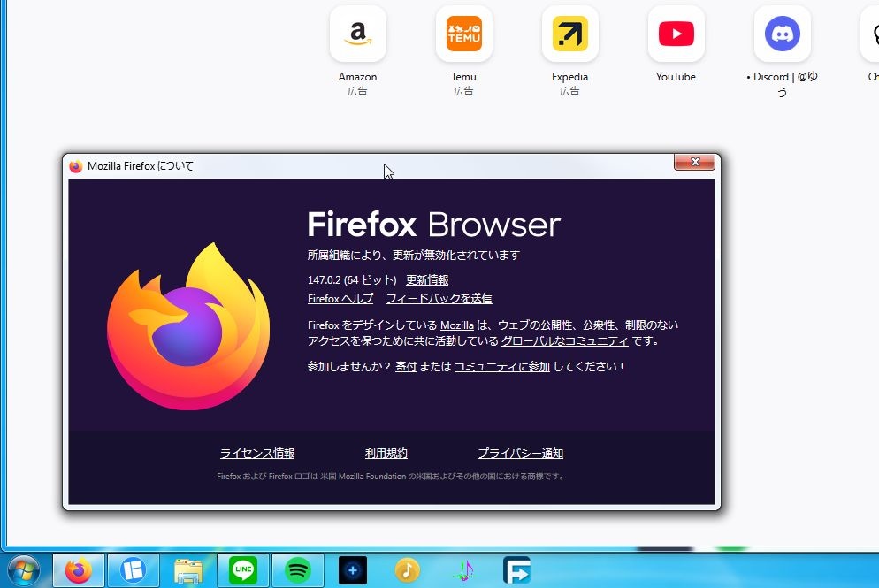Click the gold music note taskbar icon
Image resolution: width=879 pixels, height=588 pixels.
tap(407, 571)
